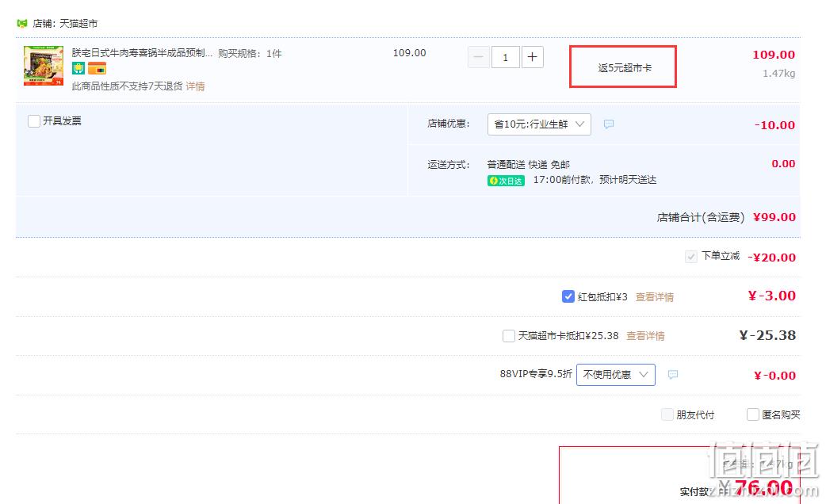
Task: Click the Tmall cat store icon
Action: tap(22, 23)
